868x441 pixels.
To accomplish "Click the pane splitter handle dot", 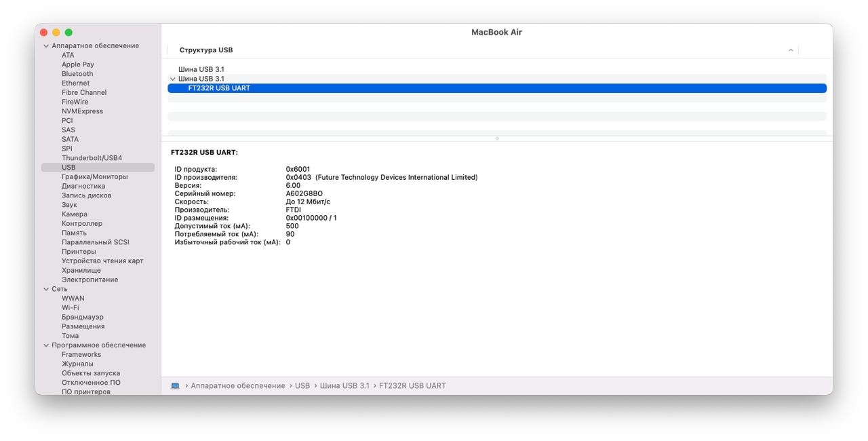I will pyautogui.click(x=497, y=138).
